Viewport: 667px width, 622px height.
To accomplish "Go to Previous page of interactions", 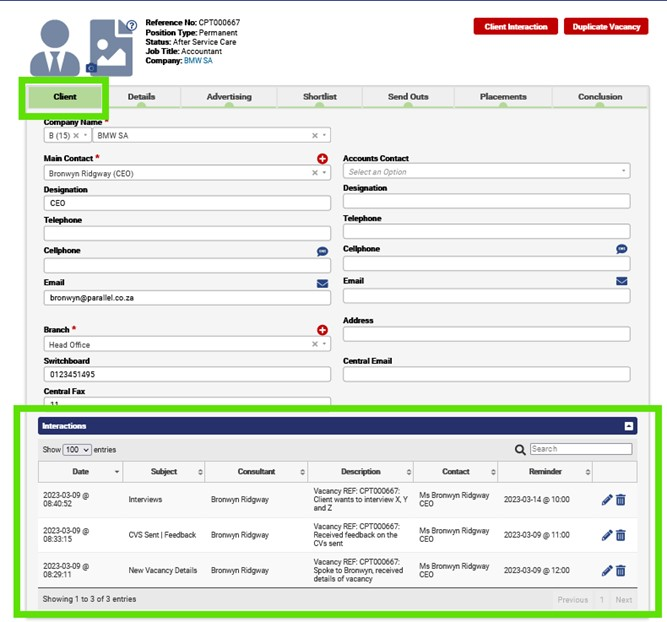I will (573, 600).
